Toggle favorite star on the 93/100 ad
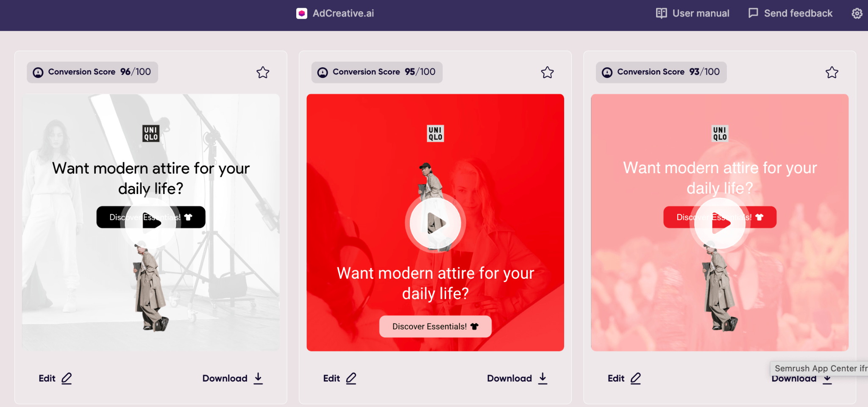 [x=832, y=72]
